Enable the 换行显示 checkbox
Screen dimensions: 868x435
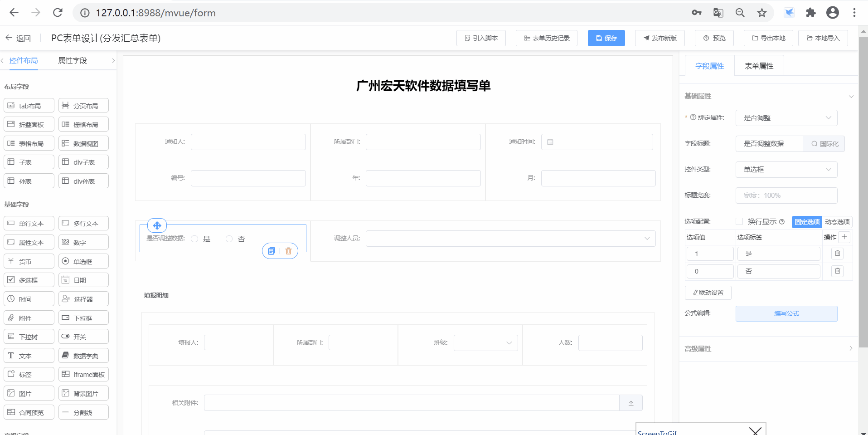pyautogui.click(x=739, y=221)
